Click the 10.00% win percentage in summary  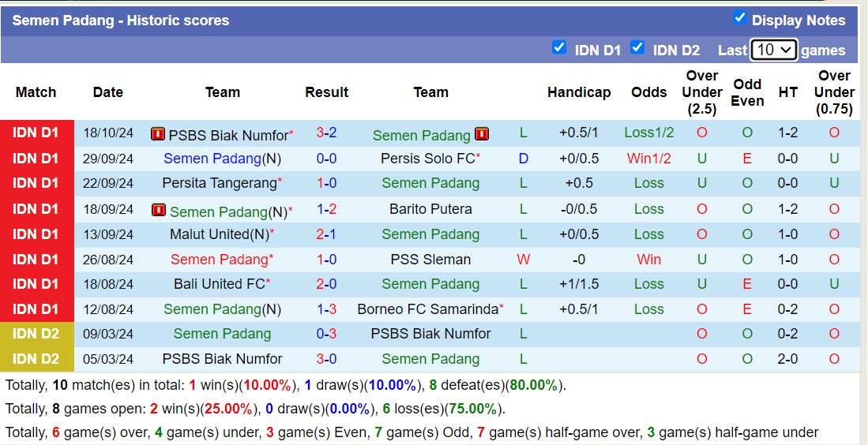click(x=268, y=385)
